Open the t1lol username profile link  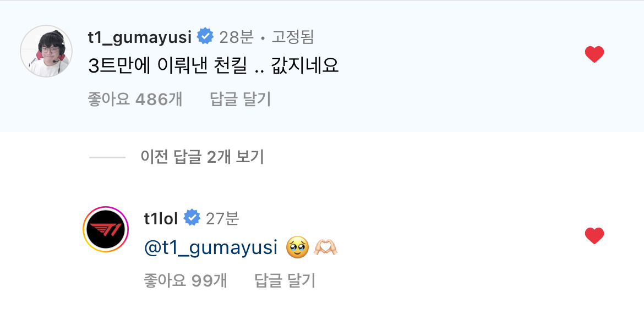click(x=161, y=218)
